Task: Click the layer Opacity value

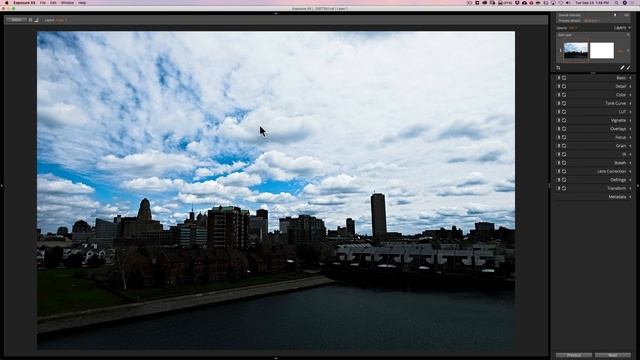Action: (x=573, y=28)
